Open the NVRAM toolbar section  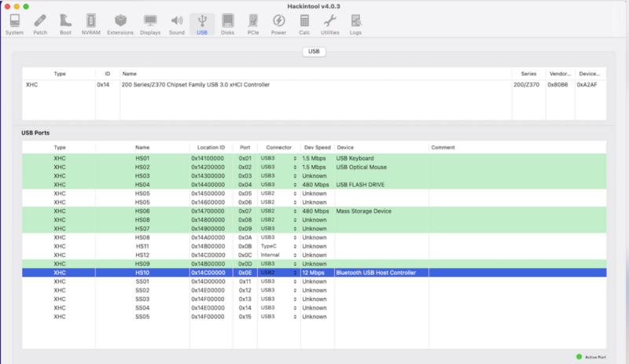point(91,24)
